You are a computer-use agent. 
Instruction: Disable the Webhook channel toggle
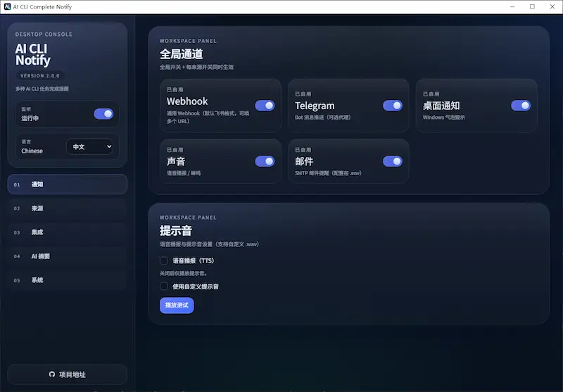[x=265, y=106]
